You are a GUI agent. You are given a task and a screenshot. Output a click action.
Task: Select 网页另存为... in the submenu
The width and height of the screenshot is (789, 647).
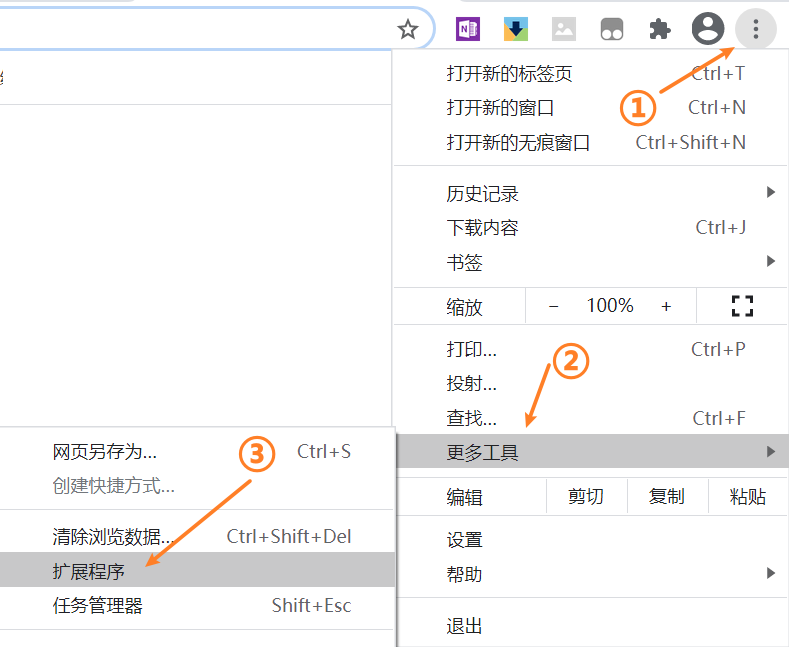coord(197,452)
